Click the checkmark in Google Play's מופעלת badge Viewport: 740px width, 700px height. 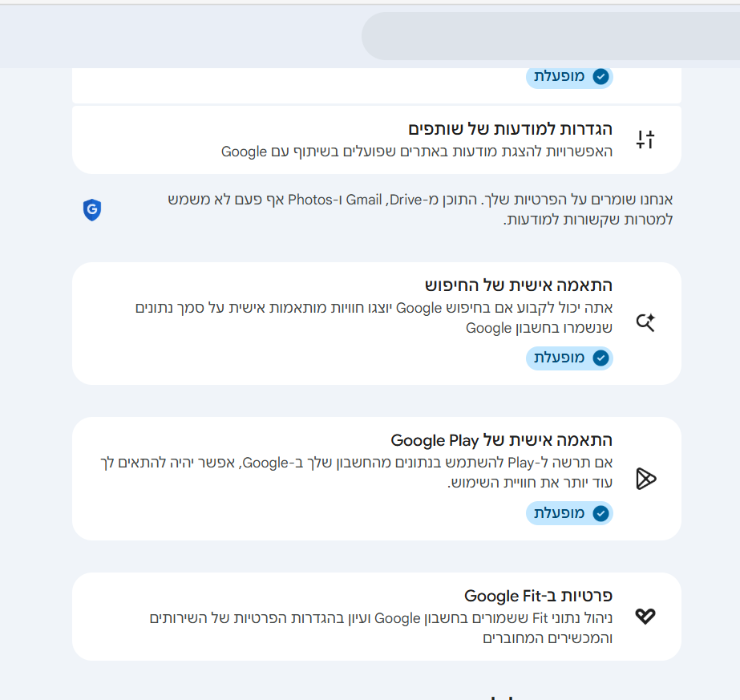click(600, 513)
